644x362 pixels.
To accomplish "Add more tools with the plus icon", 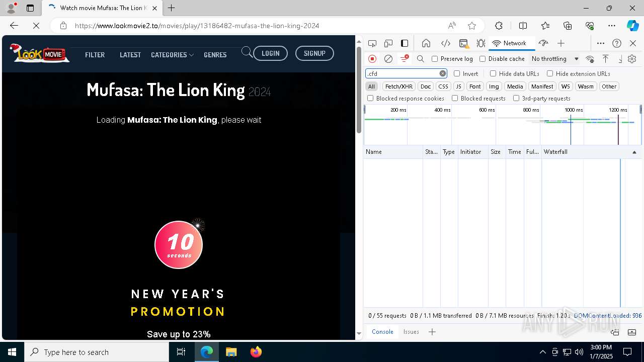I will pyautogui.click(x=561, y=43).
